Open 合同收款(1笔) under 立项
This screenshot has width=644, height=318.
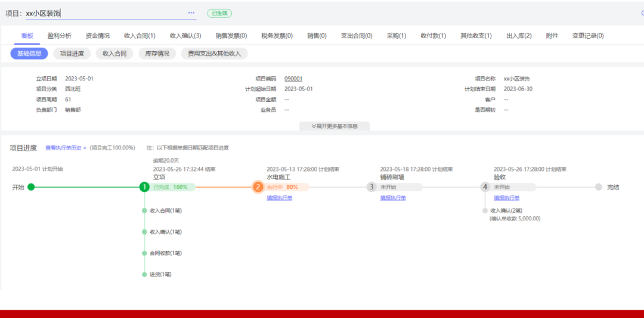coord(166,253)
